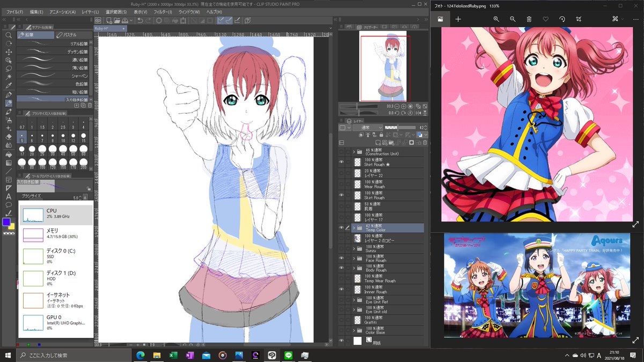Expand the Sunzu folder
Viewport: 644px width, 362px height.
[x=354, y=248]
